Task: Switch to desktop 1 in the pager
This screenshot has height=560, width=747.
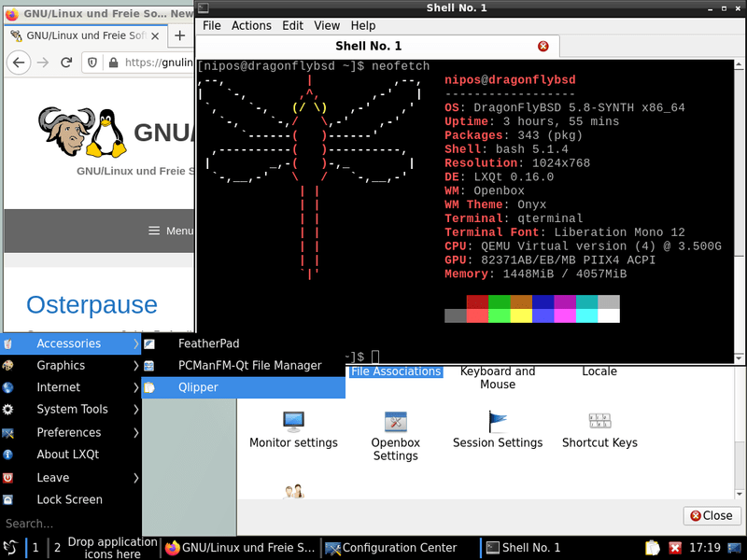Action: point(35,548)
